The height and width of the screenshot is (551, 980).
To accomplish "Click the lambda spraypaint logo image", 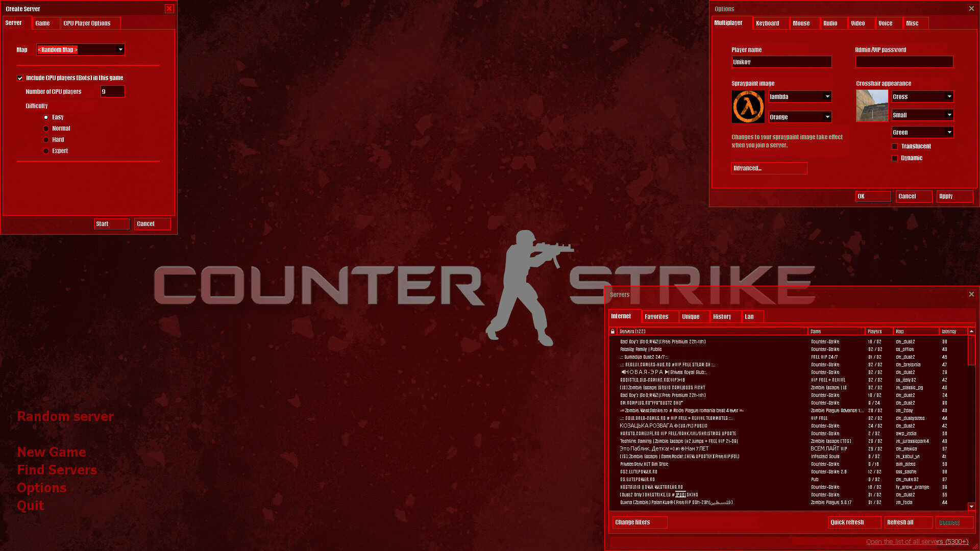I will click(x=748, y=107).
